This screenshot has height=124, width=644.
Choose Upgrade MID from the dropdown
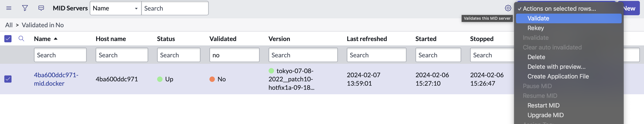[545, 115]
